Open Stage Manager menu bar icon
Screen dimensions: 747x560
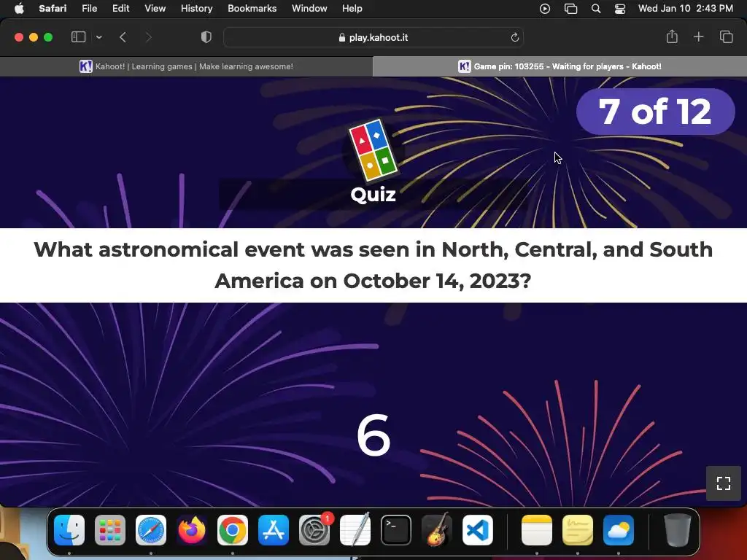pyautogui.click(x=570, y=9)
